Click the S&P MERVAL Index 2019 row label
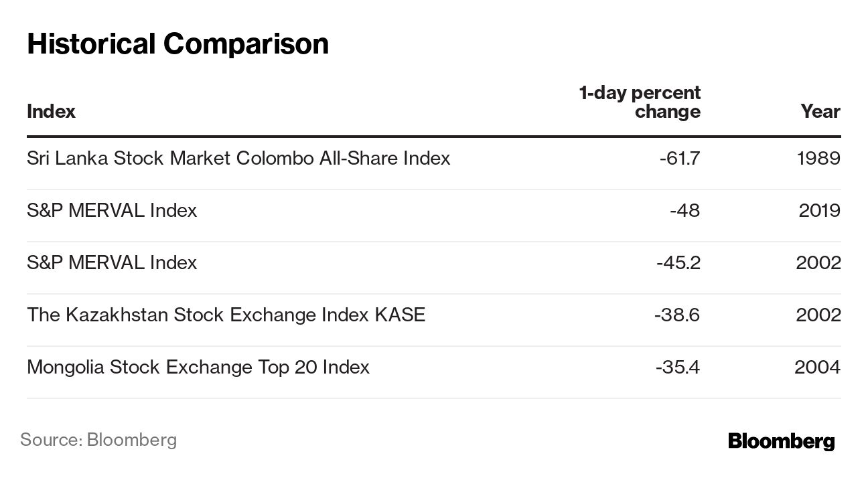Viewport: 868px width, 478px height. 112,210
